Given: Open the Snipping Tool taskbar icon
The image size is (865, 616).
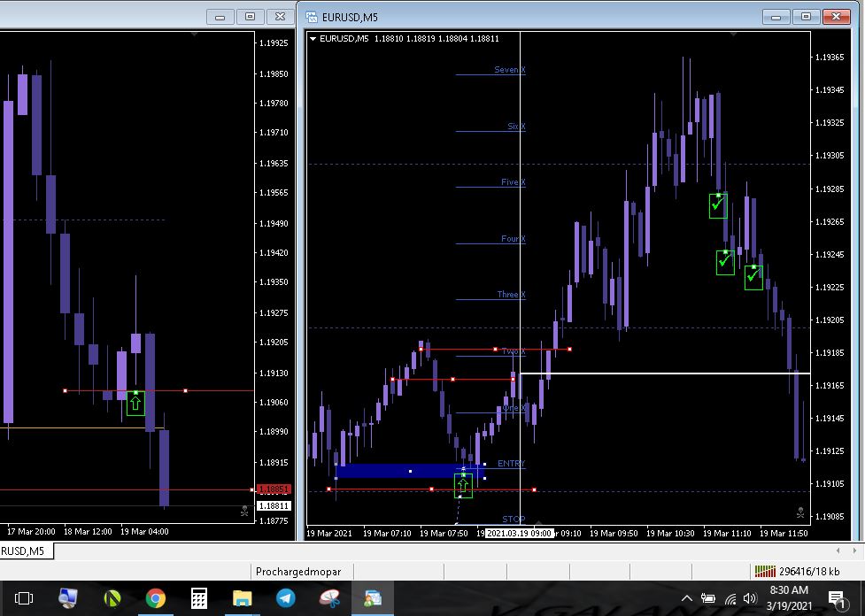Looking at the screenshot, I should click(329, 598).
